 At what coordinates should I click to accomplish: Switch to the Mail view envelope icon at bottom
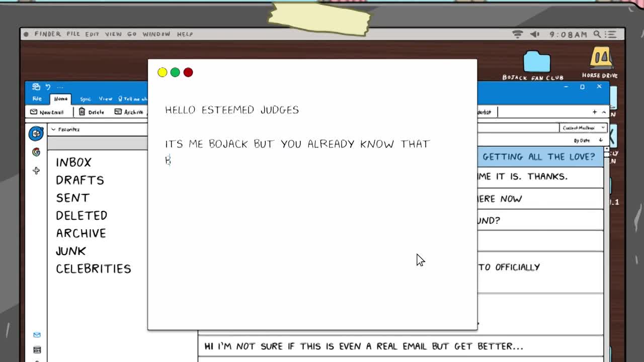click(x=37, y=335)
